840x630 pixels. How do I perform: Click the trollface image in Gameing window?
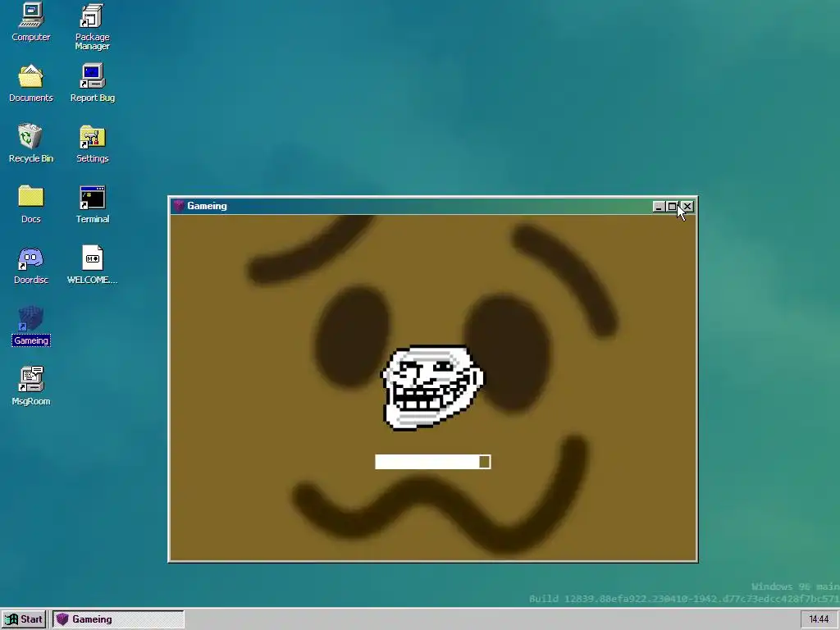[x=431, y=387]
